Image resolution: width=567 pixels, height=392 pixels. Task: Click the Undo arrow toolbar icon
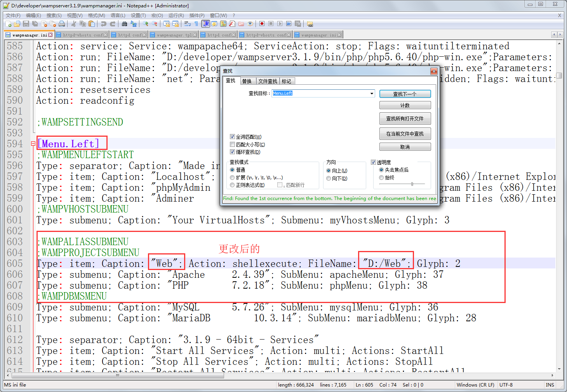103,24
